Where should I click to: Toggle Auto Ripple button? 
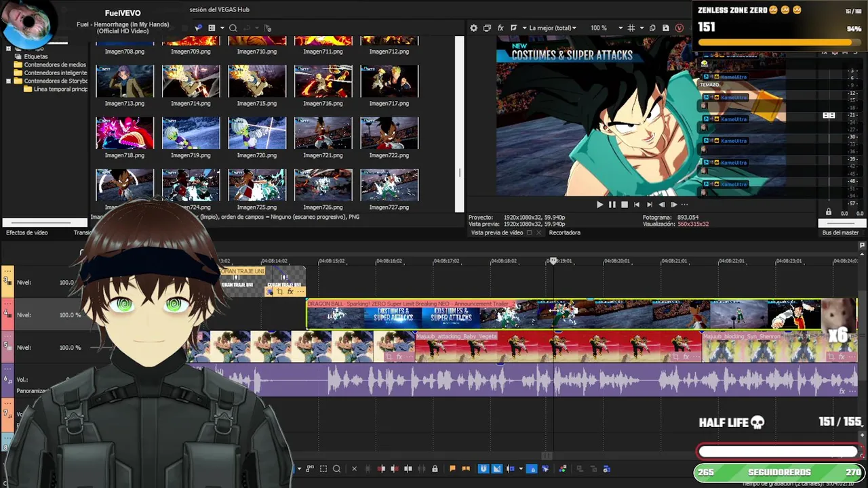coord(510,468)
